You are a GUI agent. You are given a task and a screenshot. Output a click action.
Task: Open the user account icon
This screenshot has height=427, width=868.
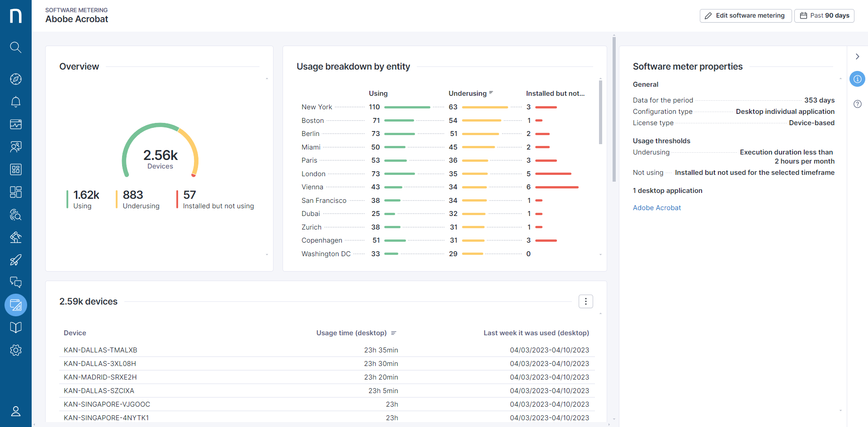[16, 411]
